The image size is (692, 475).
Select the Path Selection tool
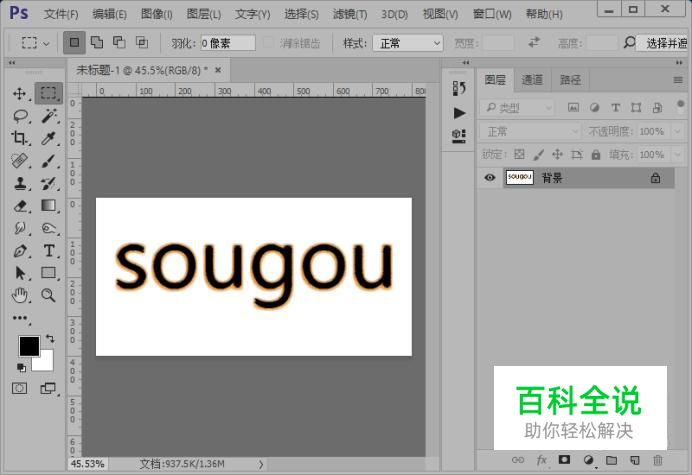[x=20, y=273]
